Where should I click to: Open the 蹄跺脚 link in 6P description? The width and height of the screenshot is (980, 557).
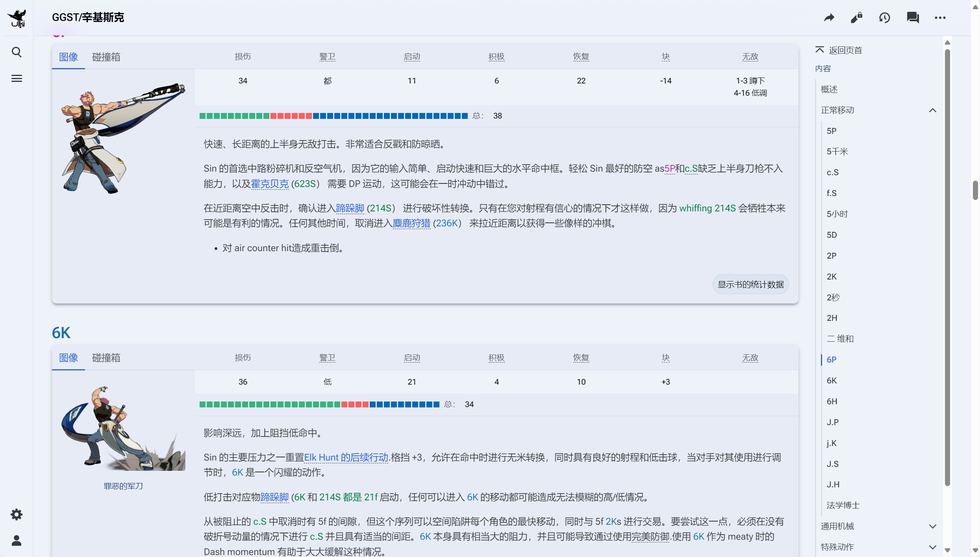pyautogui.click(x=350, y=208)
